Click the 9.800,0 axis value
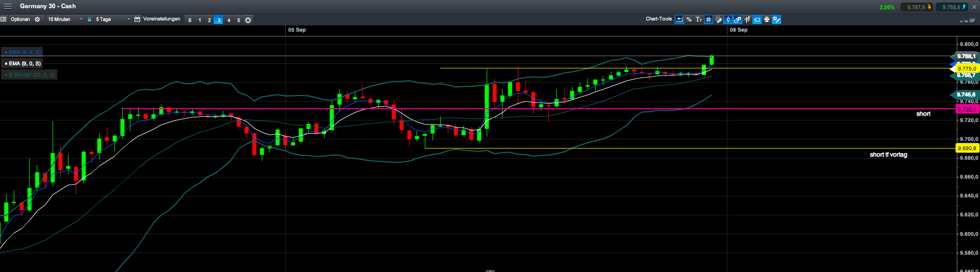Screen dimensions: 980x272 click(x=969, y=44)
